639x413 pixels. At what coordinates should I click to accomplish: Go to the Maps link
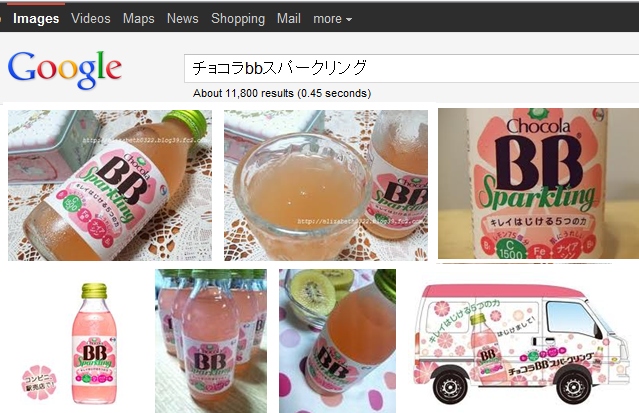coord(139,18)
